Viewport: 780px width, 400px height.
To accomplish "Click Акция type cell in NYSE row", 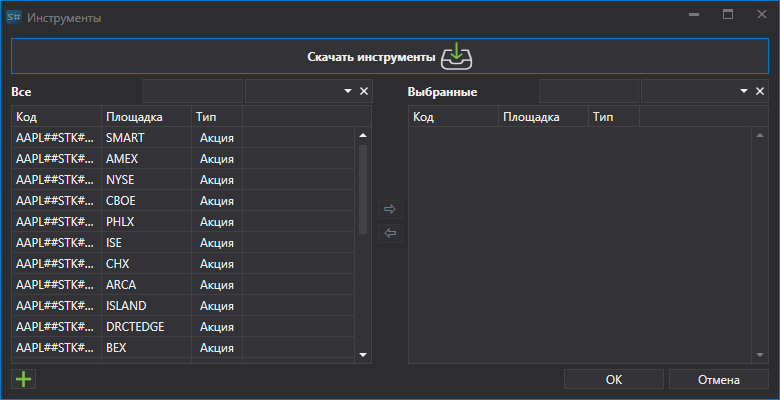I will pos(217,180).
